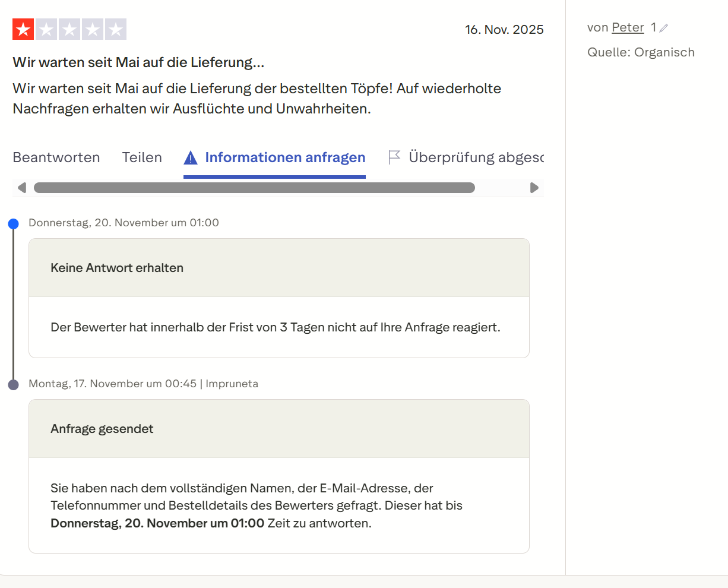Select the Informationen anfragen tab
Image resolution: width=728 pixels, height=588 pixels.
tap(274, 157)
